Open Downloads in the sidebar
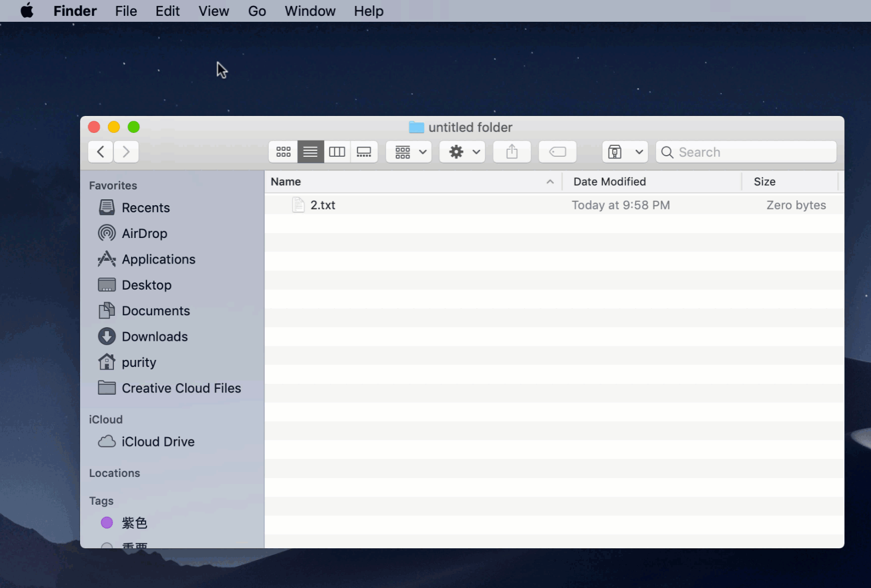The image size is (871, 588). click(143, 336)
